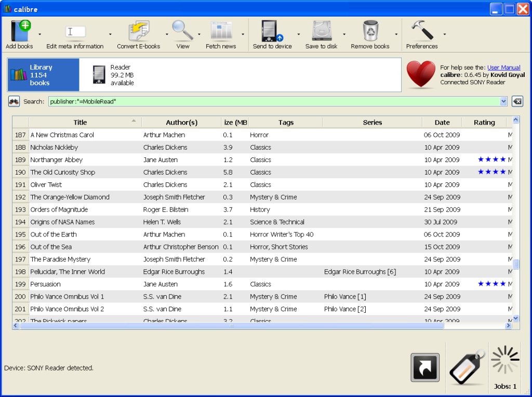Open the search history dropdown
The height and width of the screenshot is (397, 532).
coord(503,102)
